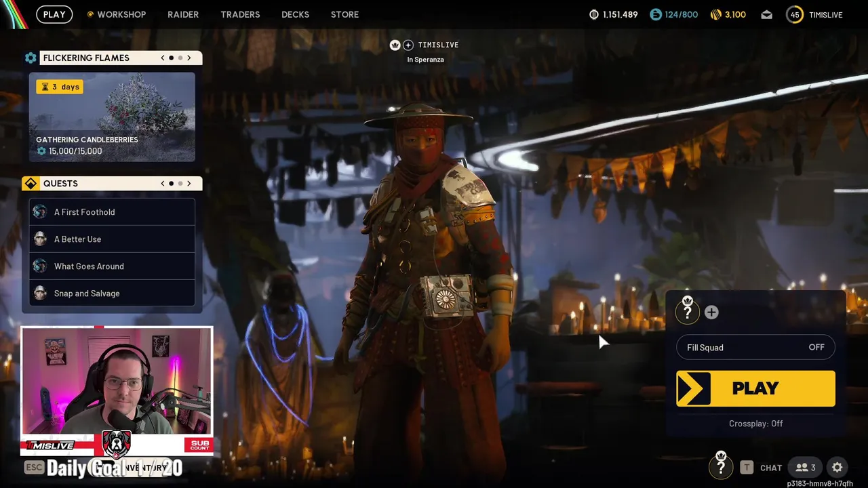Go to previous Flickering Flames page arrow
The height and width of the screenshot is (488, 868).
163,58
